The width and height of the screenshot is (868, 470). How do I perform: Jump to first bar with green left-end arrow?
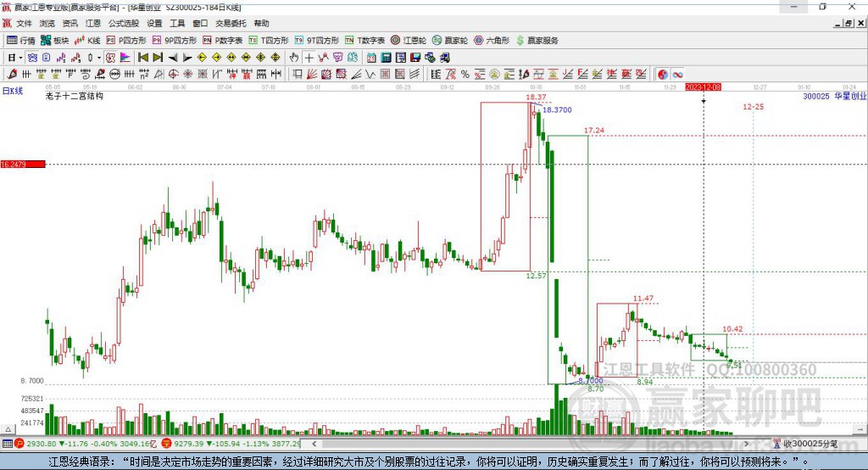142,58
